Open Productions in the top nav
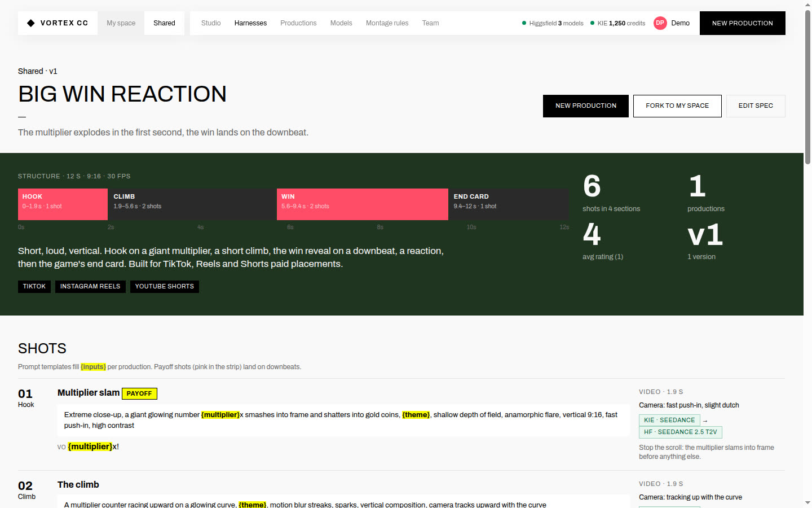This screenshot has width=812, height=508. click(298, 23)
